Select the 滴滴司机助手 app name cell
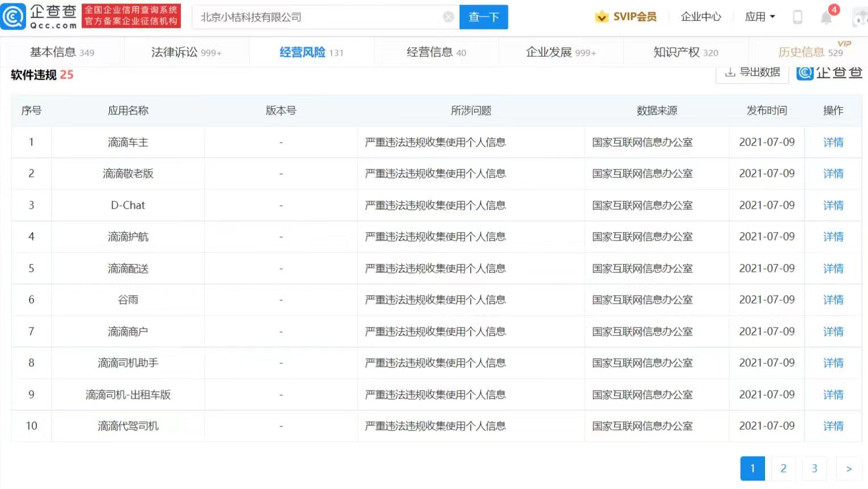Viewport: 868px width, 489px height. [x=128, y=363]
